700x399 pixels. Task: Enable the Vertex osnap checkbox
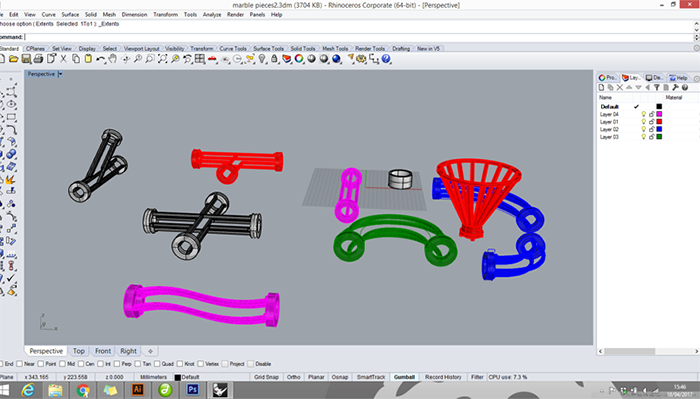click(x=200, y=364)
